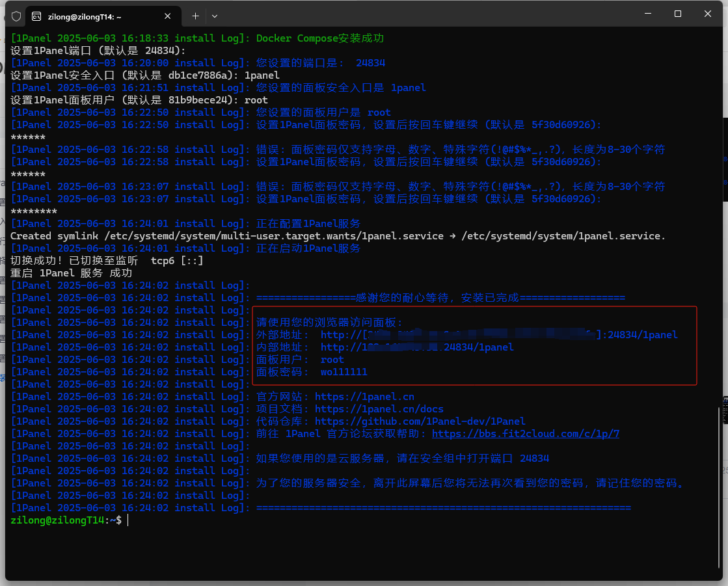Click the 16:23:07 password error message line
Screen dimensions: 728x586
click(x=338, y=187)
